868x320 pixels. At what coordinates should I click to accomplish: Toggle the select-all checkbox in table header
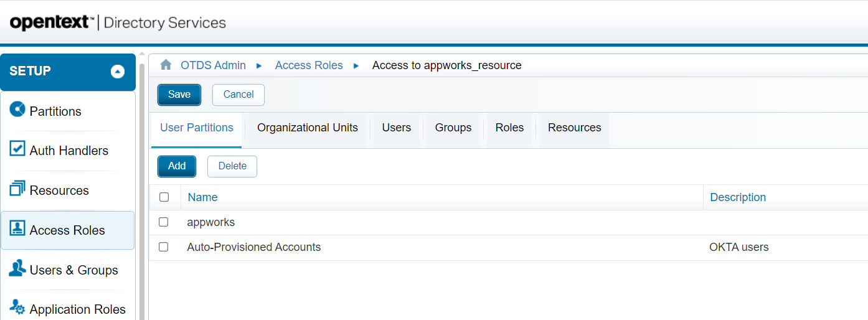coord(164,197)
